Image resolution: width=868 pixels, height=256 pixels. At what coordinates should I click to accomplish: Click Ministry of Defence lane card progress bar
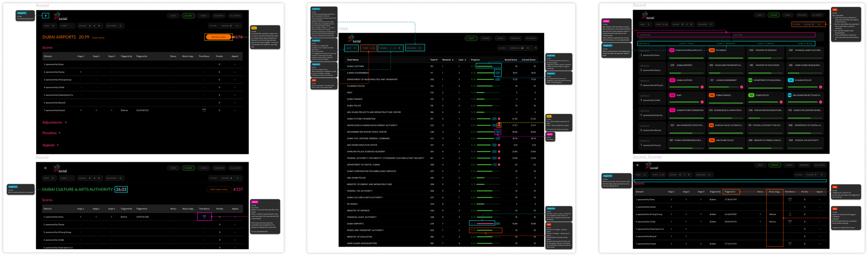766,58
